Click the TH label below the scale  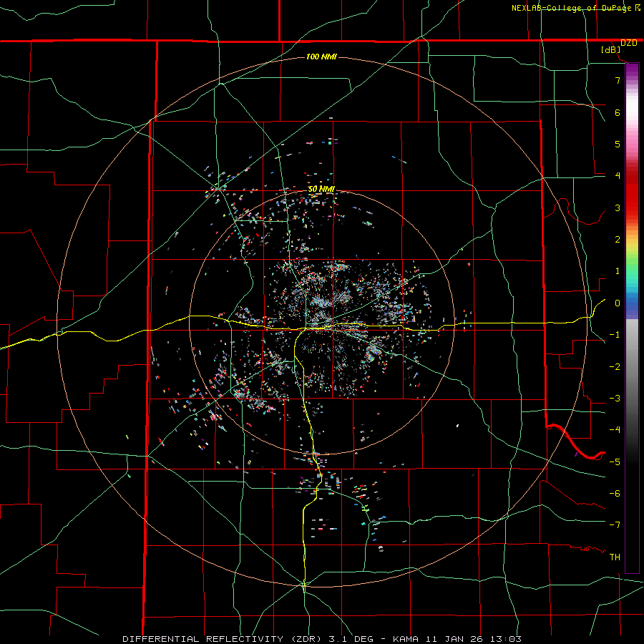click(x=615, y=557)
